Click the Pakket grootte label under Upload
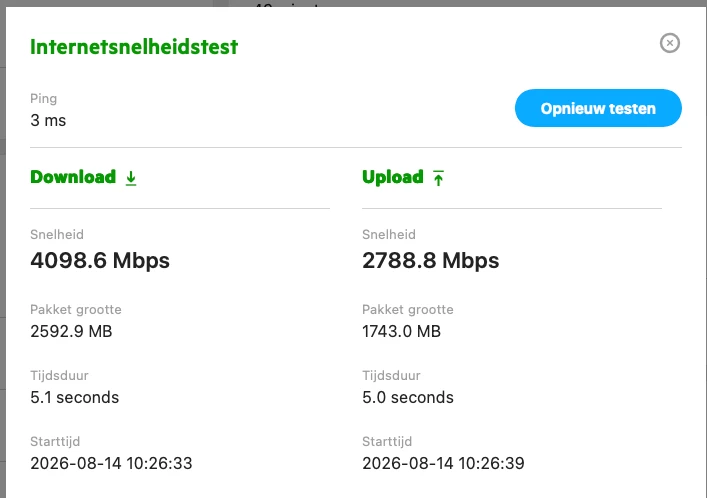The image size is (707, 498). 408,309
